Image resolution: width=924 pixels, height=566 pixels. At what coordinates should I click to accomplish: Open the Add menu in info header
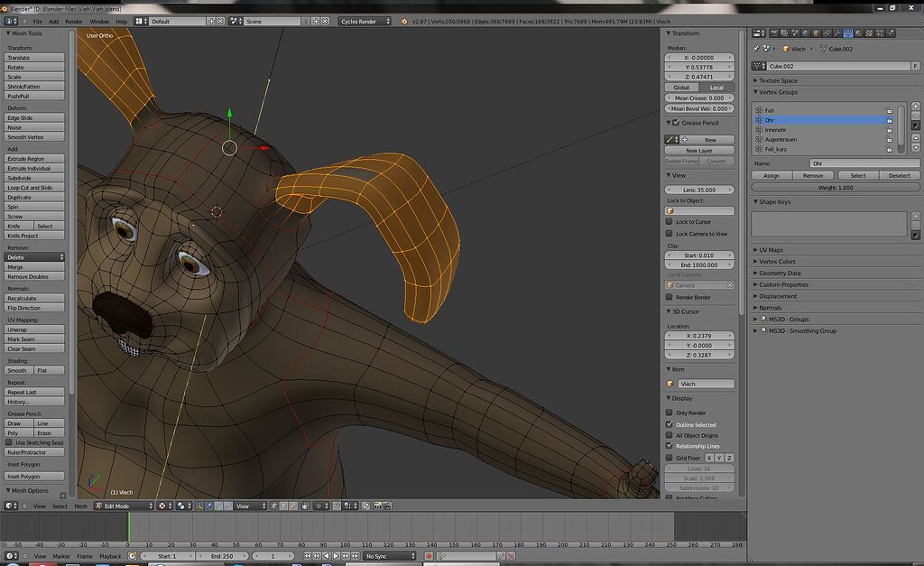coord(53,22)
